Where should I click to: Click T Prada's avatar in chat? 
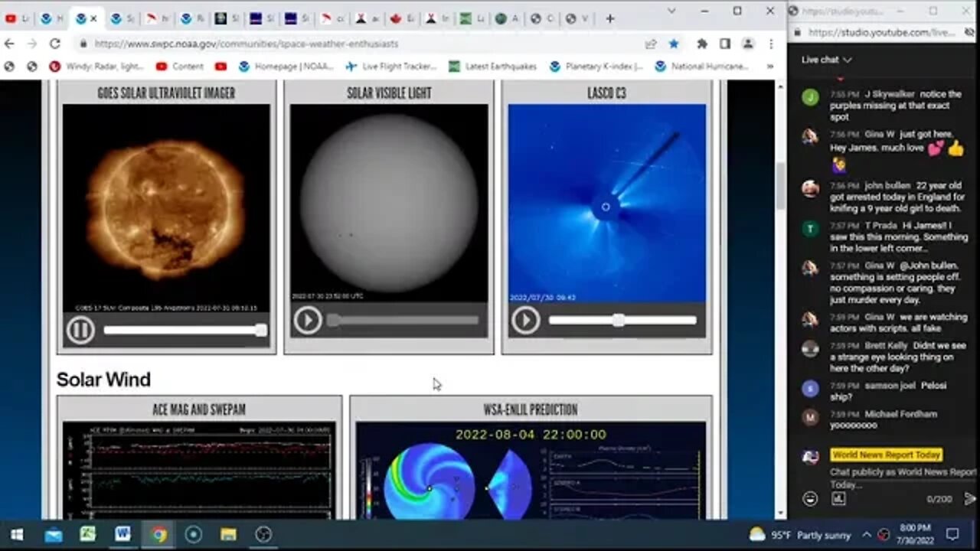tap(810, 229)
